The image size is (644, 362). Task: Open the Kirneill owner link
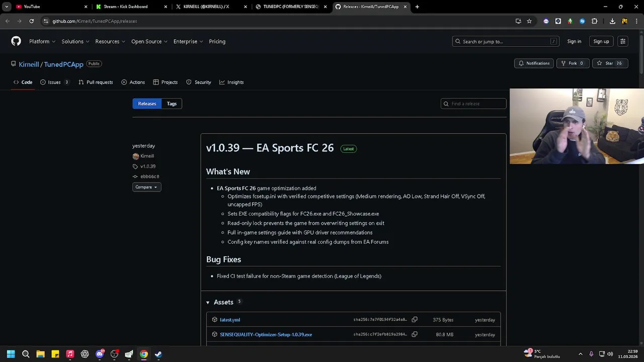click(x=29, y=64)
